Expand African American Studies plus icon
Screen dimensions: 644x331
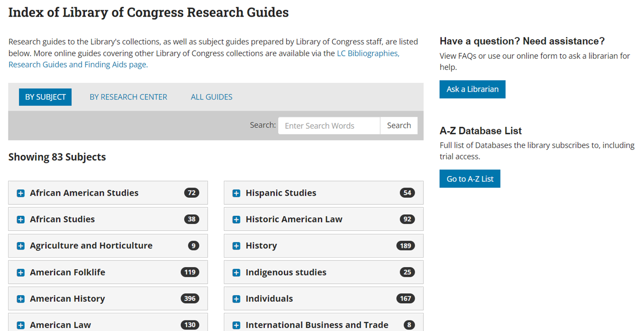(x=21, y=193)
